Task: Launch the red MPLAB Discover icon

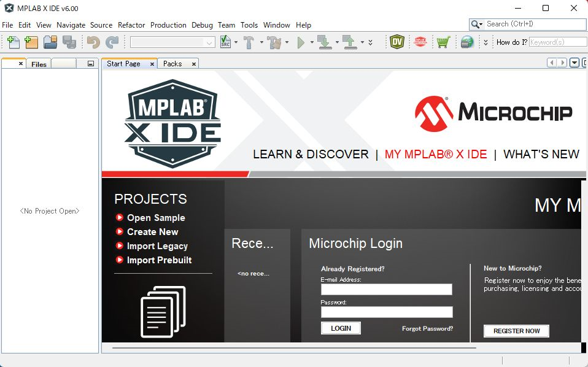Action: click(420, 42)
